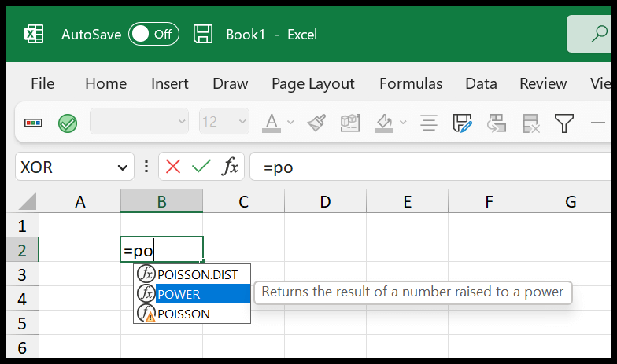Cancel the formula with red X

point(173,167)
